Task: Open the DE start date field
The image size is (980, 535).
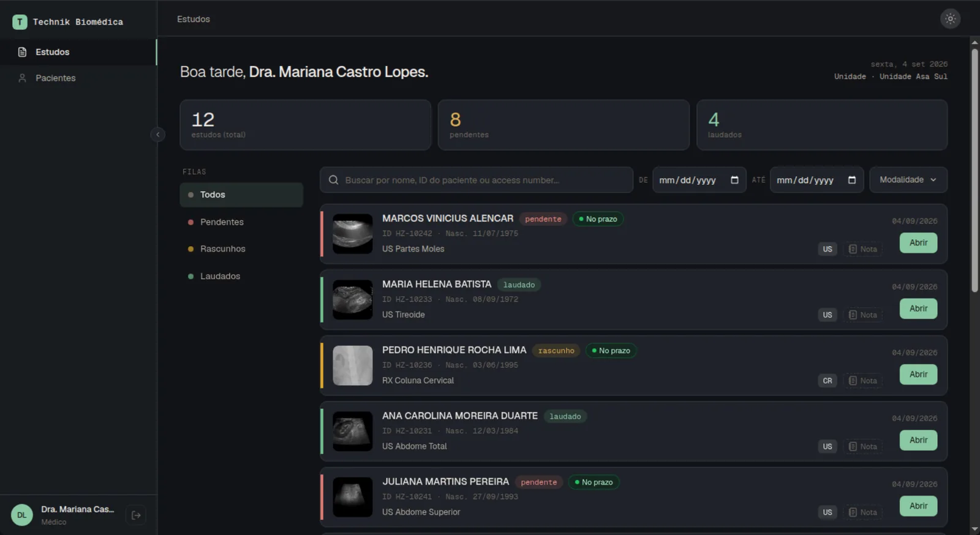Action: click(699, 180)
